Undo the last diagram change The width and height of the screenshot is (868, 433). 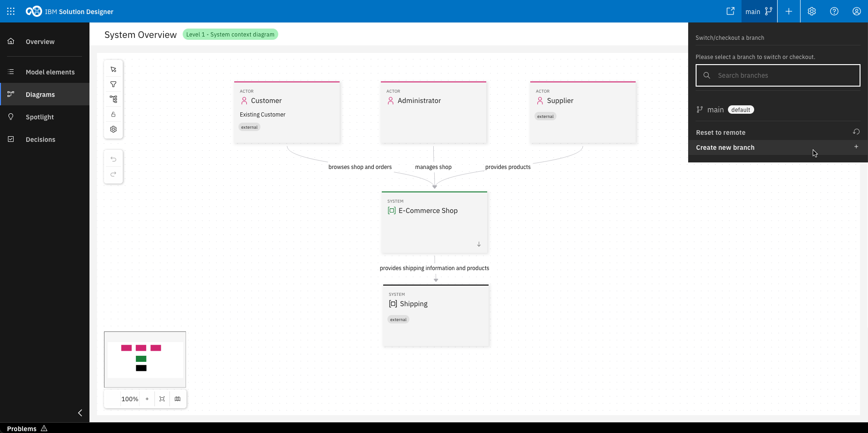coord(113,159)
